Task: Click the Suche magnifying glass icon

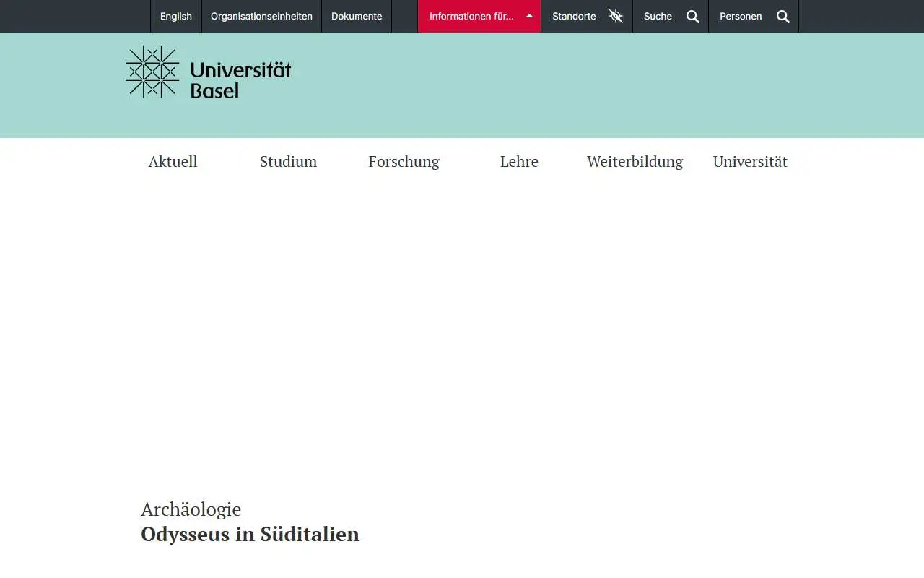Action: (693, 16)
